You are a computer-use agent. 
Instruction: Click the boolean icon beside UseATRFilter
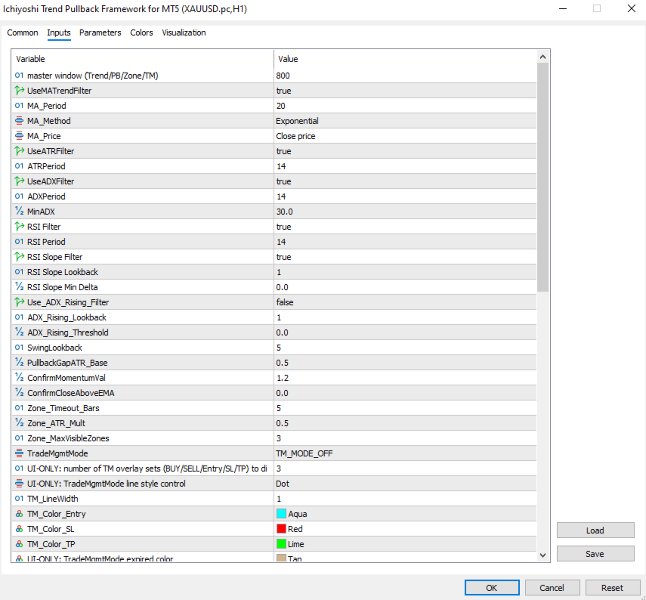click(19, 151)
